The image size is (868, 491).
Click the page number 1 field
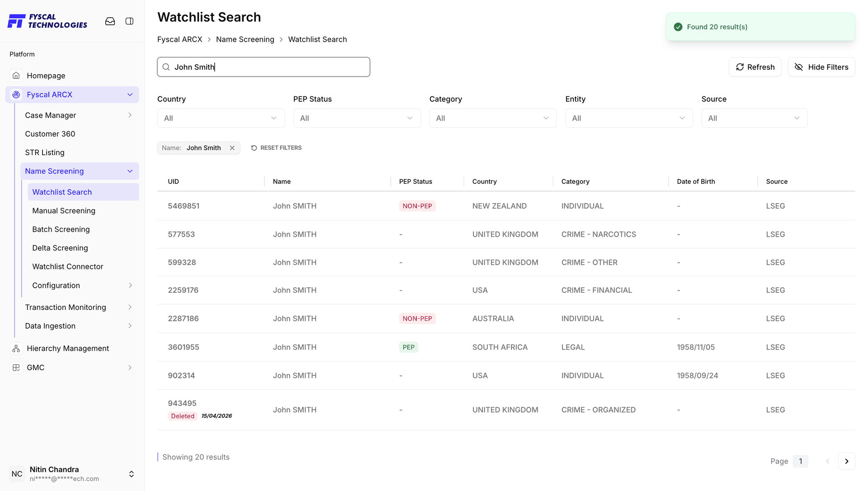[x=800, y=461]
